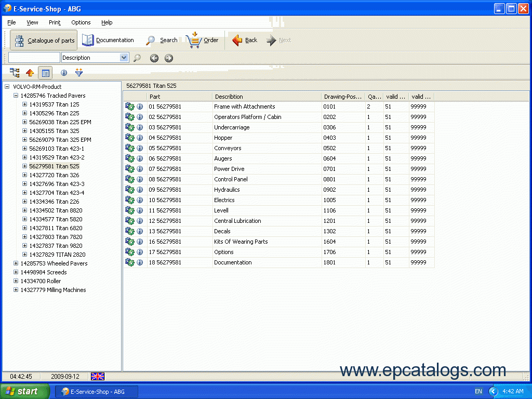This screenshot has width=532, height=399.
Task: Show info for Augers row
Action: tap(140, 158)
